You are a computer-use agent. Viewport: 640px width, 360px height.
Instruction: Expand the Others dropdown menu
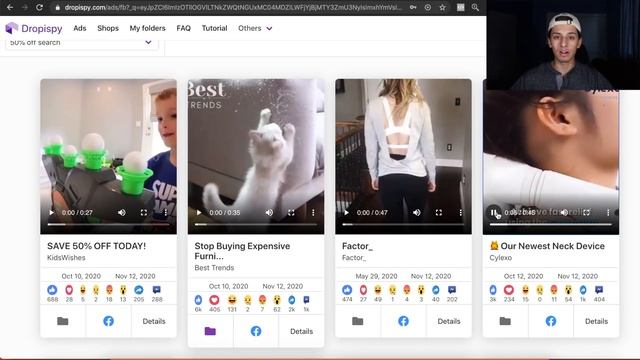(x=255, y=28)
